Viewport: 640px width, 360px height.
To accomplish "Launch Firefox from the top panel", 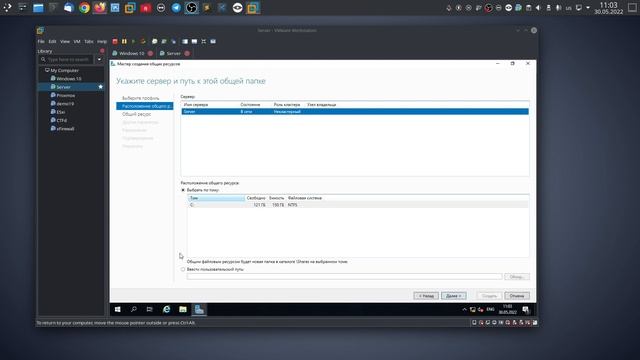I will [x=100, y=8].
